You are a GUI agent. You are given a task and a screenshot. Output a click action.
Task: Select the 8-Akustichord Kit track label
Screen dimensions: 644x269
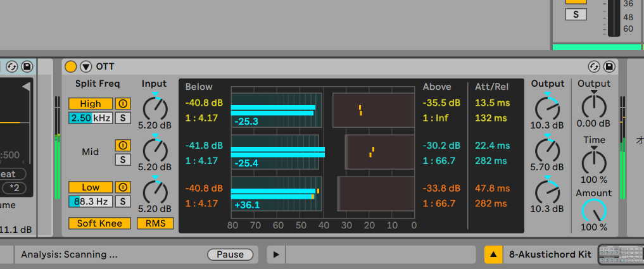click(x=550, y=254)
